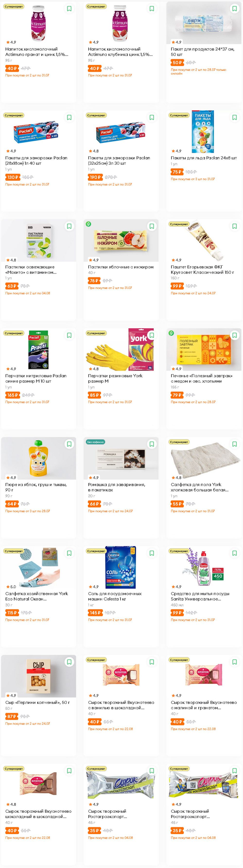Save Пакет для продуктов to favorites
This screenshot has height=868, width=243.
coord(234,9)
